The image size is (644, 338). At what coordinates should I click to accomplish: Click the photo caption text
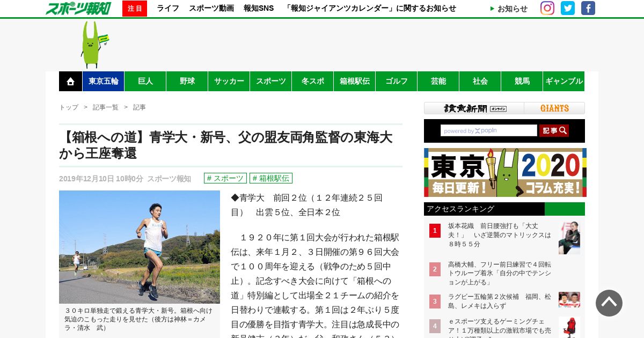pyautogui.click(x=138, y=319)
